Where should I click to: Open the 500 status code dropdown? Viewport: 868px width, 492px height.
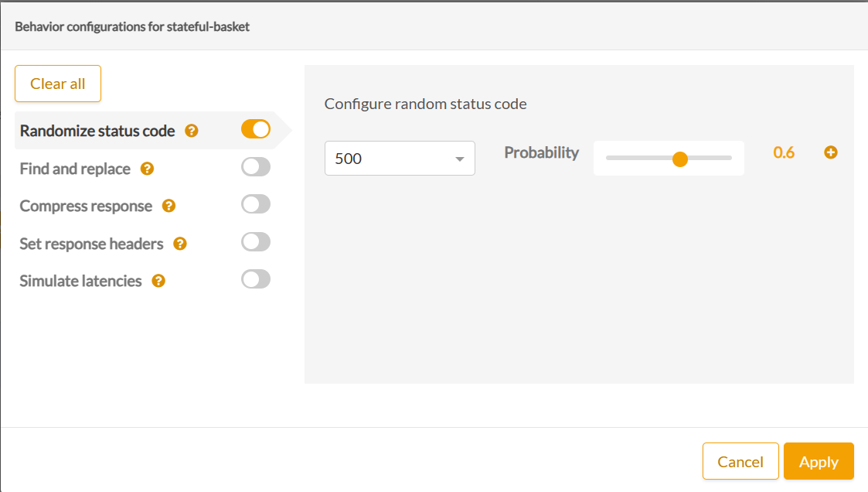coord(400,159)
